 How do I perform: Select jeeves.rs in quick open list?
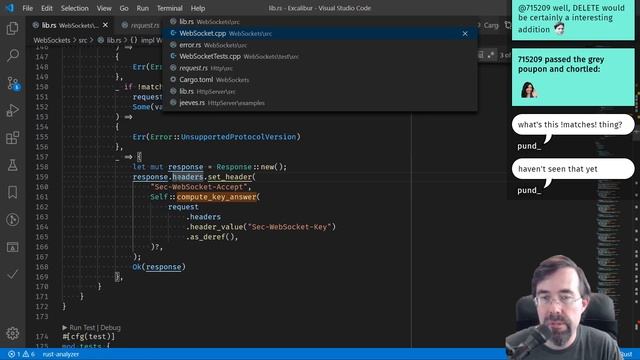click(320, 103)
